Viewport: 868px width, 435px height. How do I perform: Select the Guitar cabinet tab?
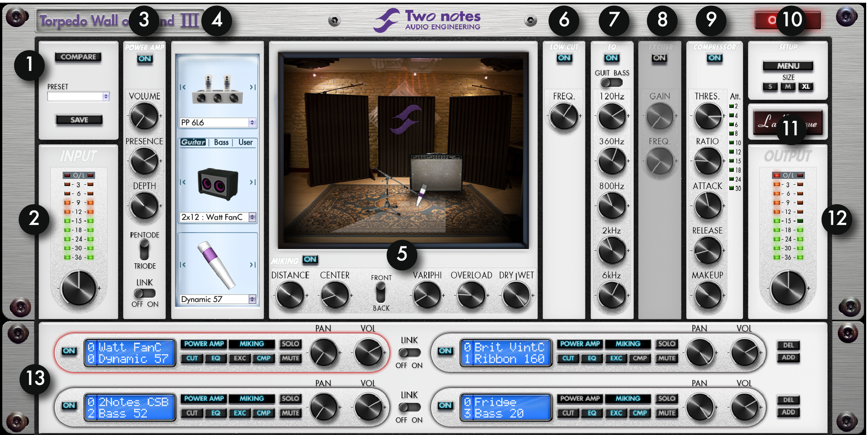tap(193, 142)
